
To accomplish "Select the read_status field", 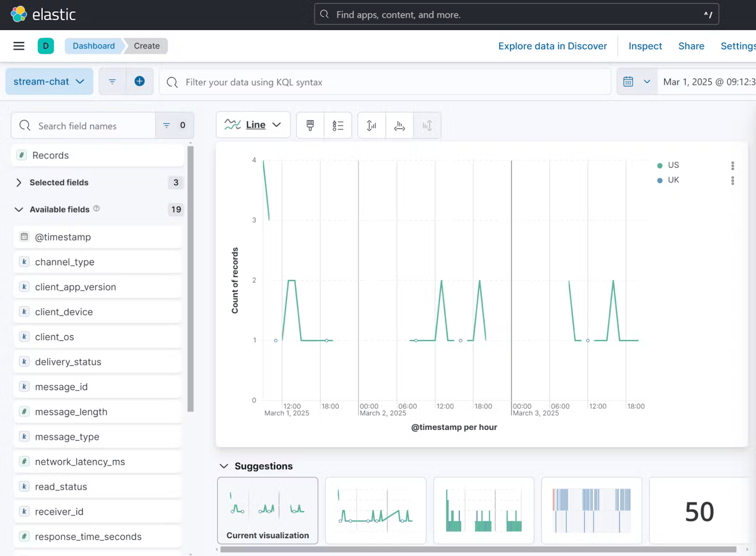I will pos(98,486).
